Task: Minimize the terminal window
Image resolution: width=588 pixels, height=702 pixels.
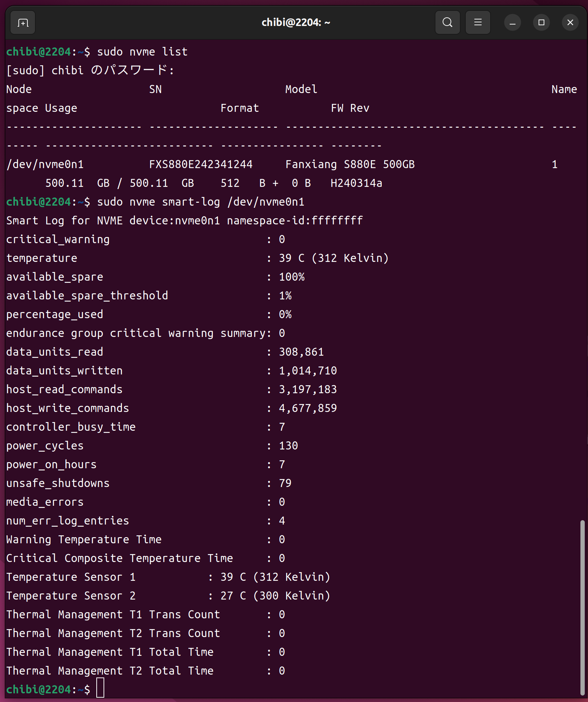Action: click(x=512, y=23)
